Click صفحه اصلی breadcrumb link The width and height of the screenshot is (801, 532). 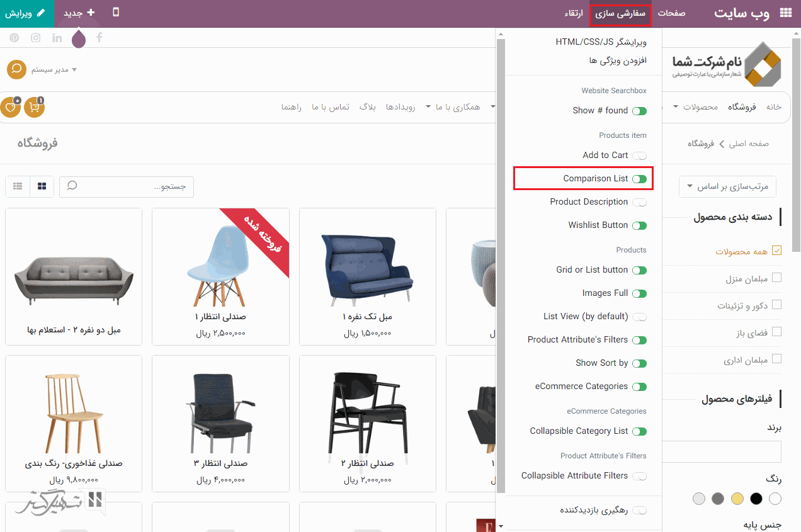pyautogui.click(x=749, y=144)
